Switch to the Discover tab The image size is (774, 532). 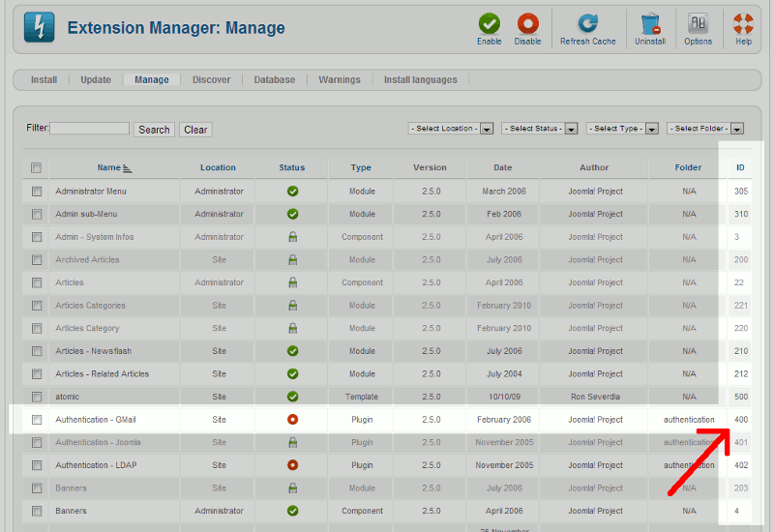211,80
